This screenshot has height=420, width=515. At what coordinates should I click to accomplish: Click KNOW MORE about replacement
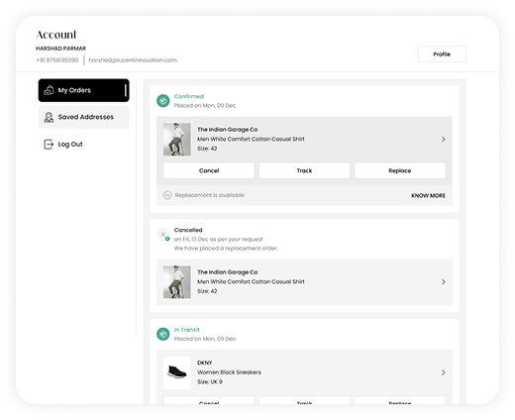tap(428, 195)
